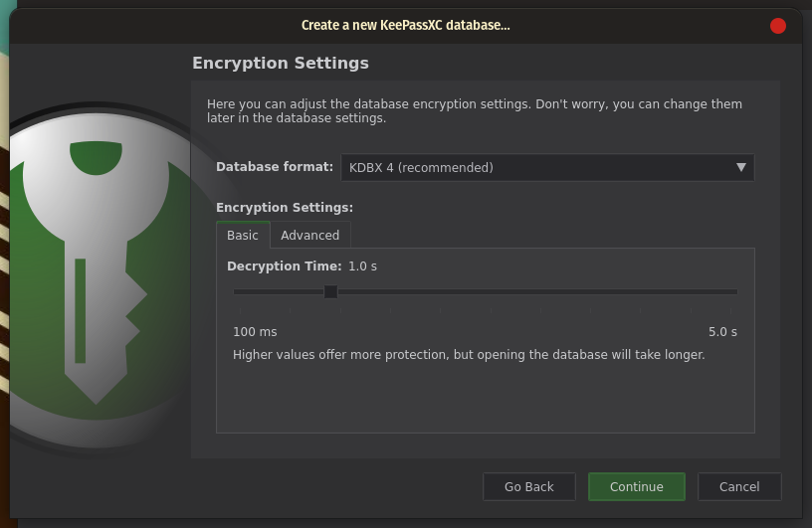This screenshot has width=812, height=528.
Task: Switch to the Advanced encryption tab
Action: click(310, 235)
